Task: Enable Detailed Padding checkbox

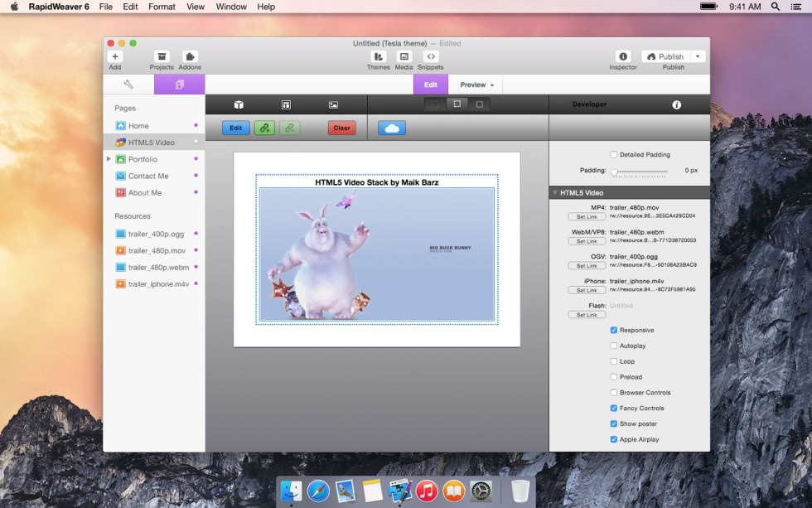Action: (614, 154)
